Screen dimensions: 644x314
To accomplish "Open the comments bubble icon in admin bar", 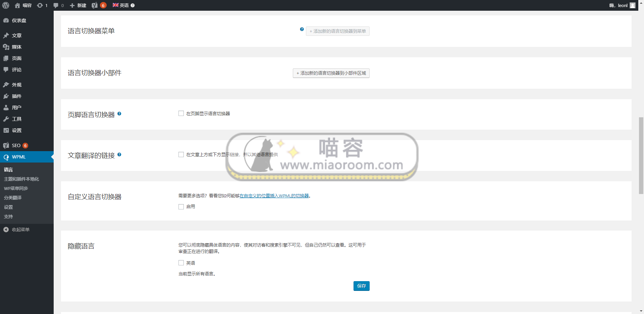I will coord(56,5).
